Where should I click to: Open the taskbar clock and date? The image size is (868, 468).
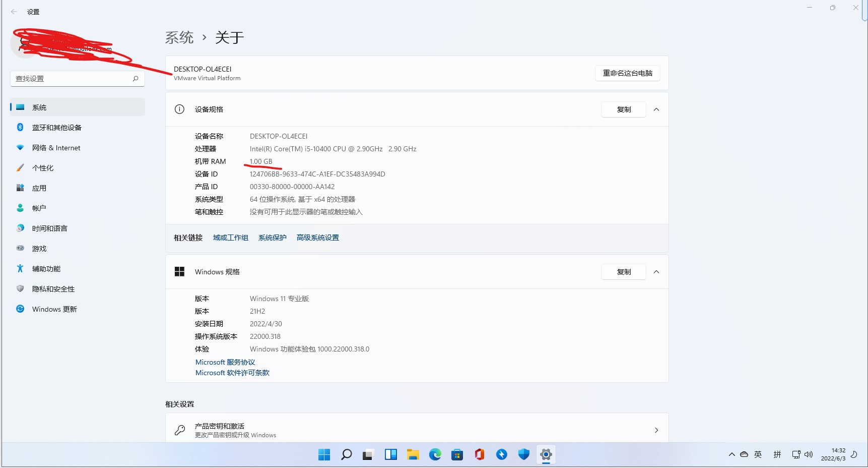pyautogui.click(x=833, y=454)
